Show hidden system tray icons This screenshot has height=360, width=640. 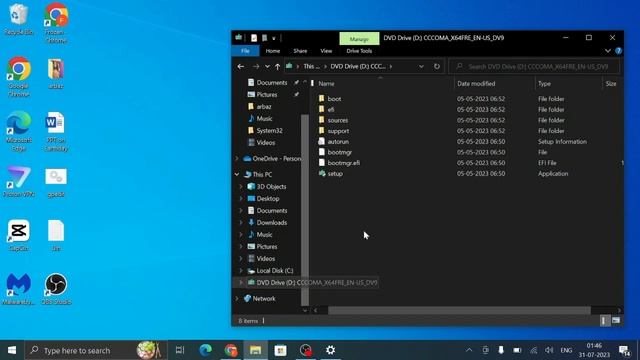pyautogui.click(x=469, y=350)
